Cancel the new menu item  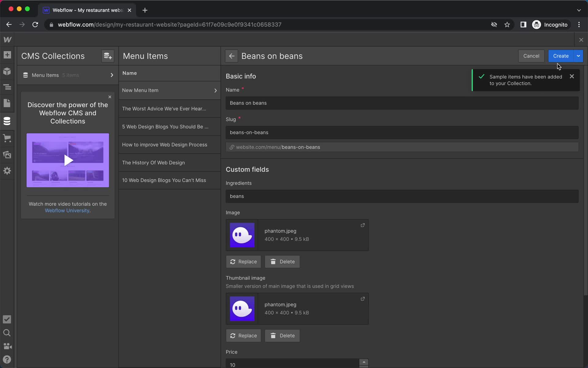[x=531, y=56]
